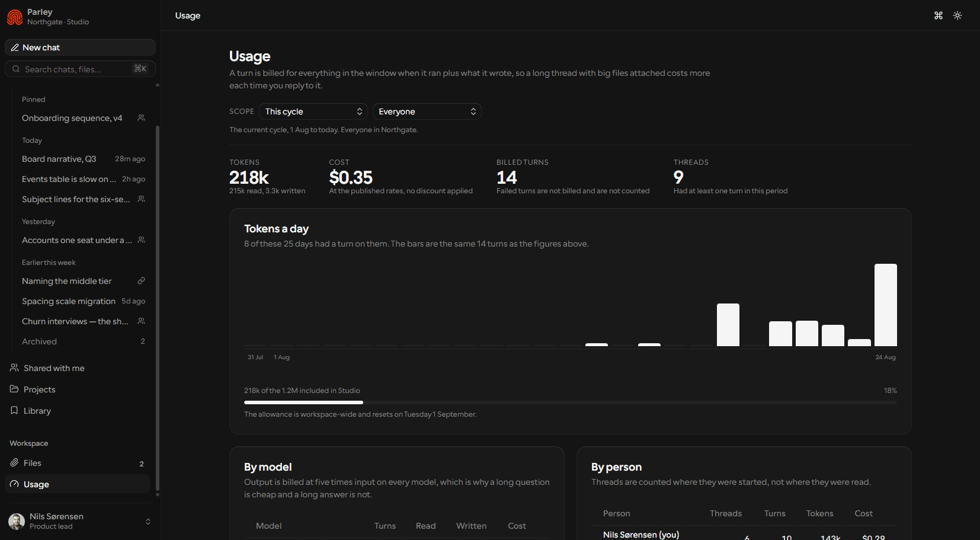Open the Board narrative, Q3 chat
This screenshot has height=540, width=980.
pyautogui.click(x=84, y=159)
